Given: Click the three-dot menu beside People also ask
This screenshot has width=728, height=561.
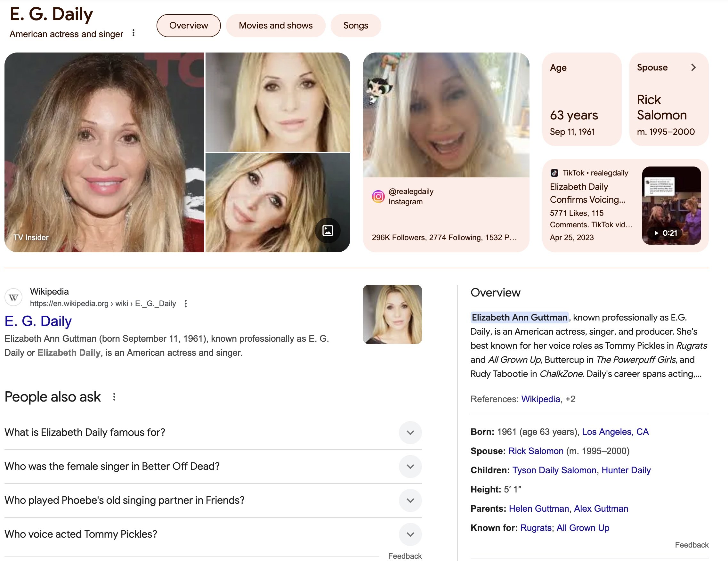Looking at the screenshot, I should [114, 397].
